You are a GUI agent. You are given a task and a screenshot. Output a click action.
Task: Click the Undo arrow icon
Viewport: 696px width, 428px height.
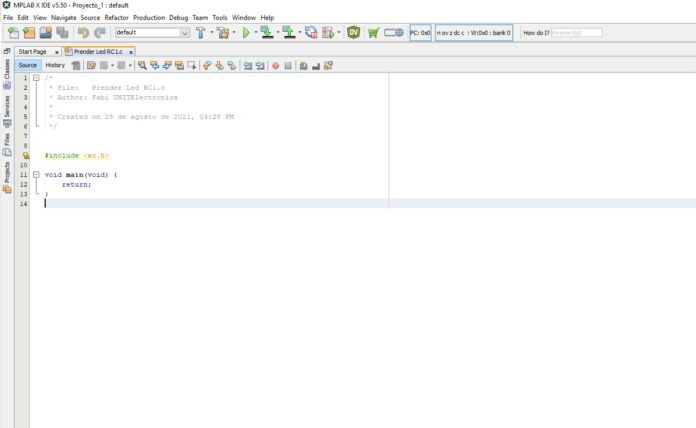pos(83,33)
